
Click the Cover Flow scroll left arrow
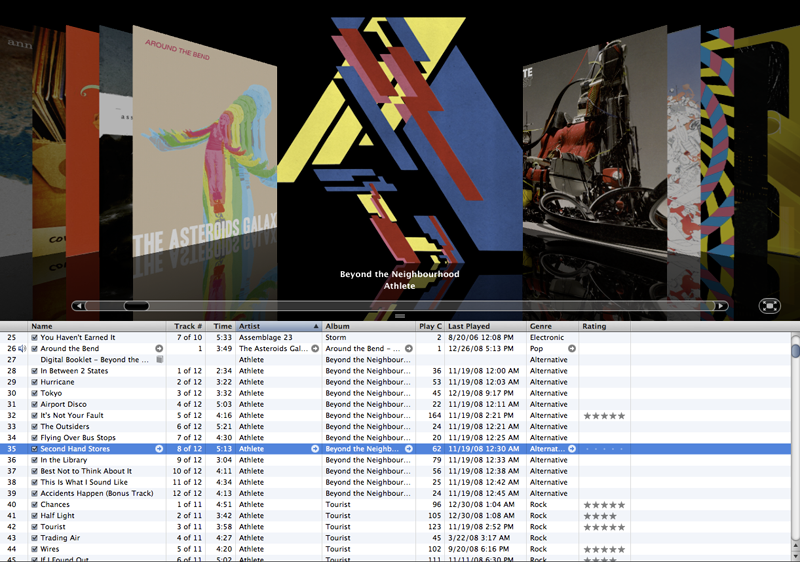[79, 306]
